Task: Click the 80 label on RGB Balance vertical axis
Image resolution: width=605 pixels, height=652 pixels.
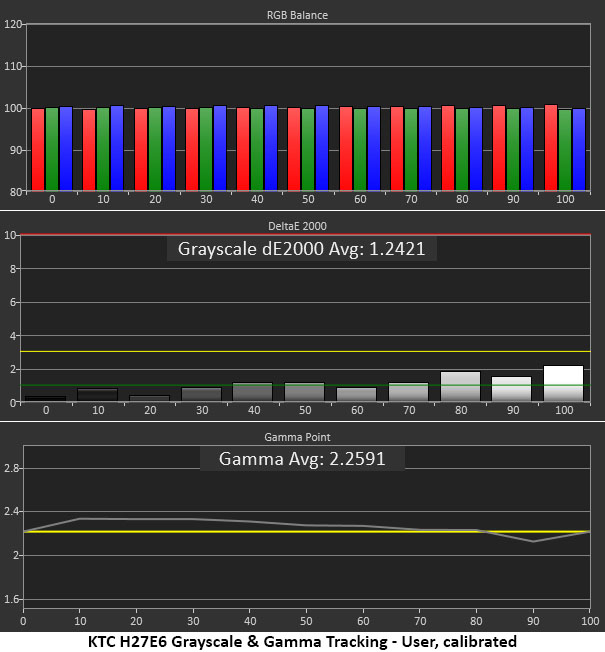Action: (16, 192)
